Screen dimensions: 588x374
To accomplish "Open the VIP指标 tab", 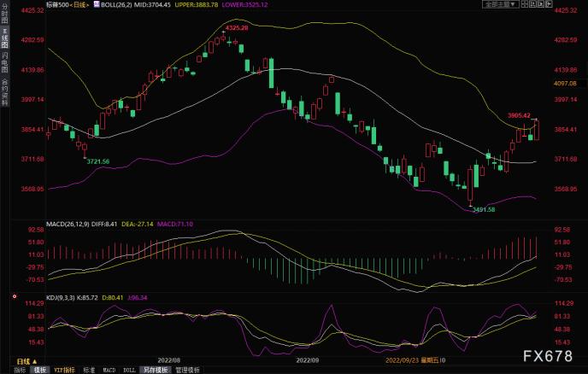I will coord(64,370).
